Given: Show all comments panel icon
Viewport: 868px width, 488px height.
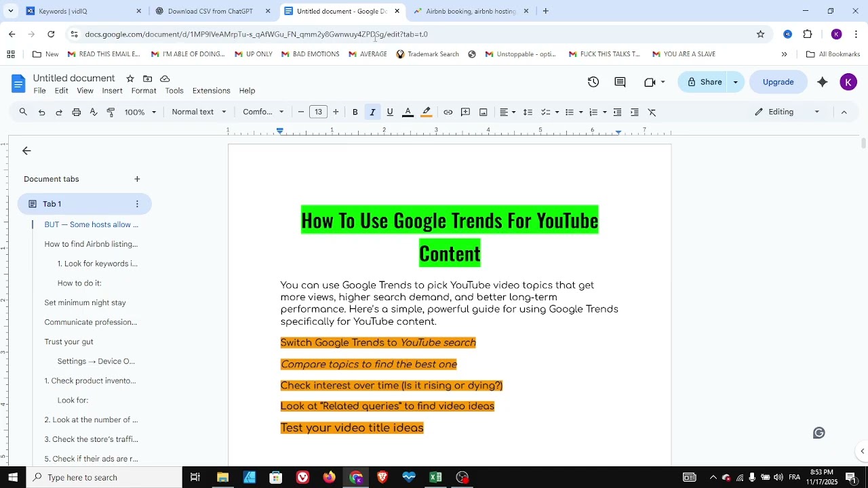Looking at the screenshot, I should 620,82.
